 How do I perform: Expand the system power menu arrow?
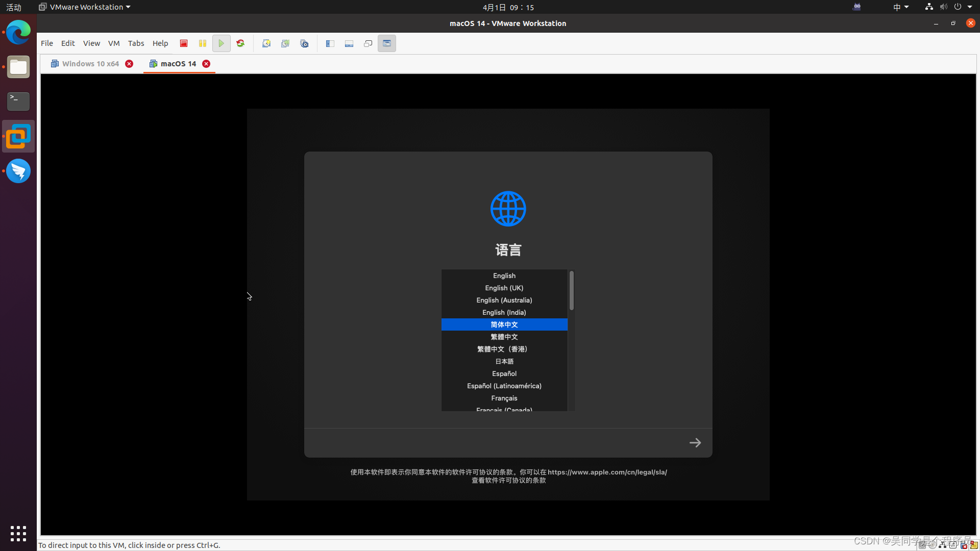(x=970, y=7)
